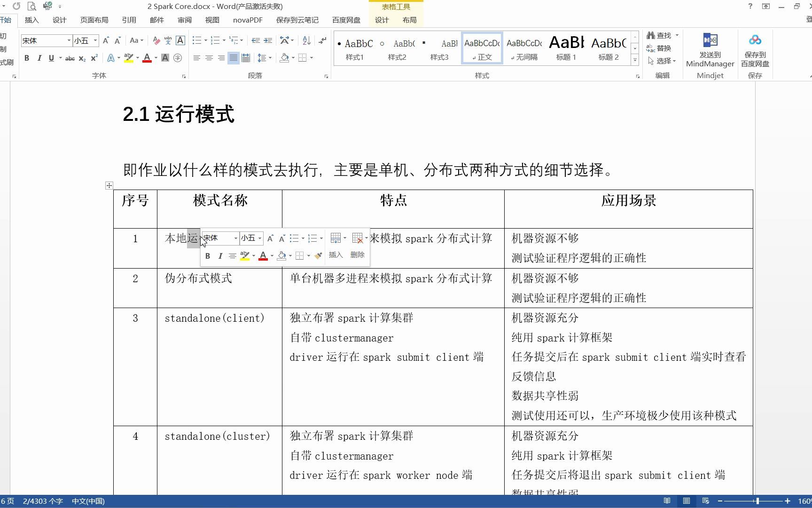This screenshot has width=812, height=508.
Task: Click 替换 replace button
Action: click(x=659, y=48)
